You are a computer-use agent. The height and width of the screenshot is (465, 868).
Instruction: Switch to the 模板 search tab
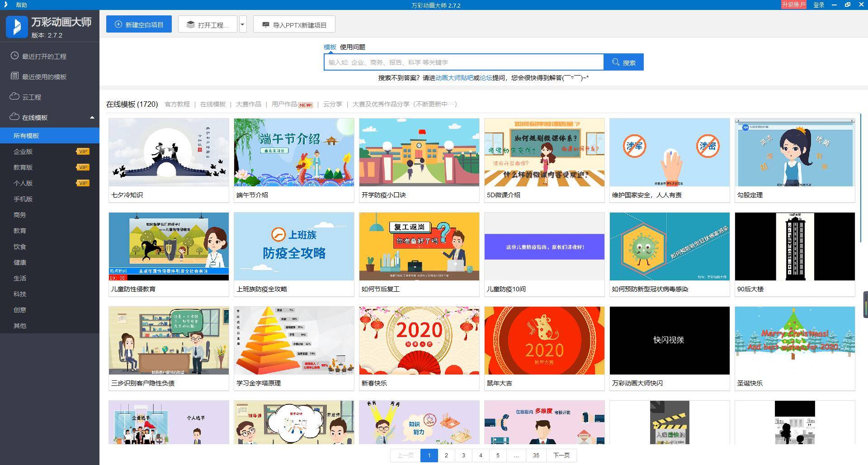coord(330,47)
